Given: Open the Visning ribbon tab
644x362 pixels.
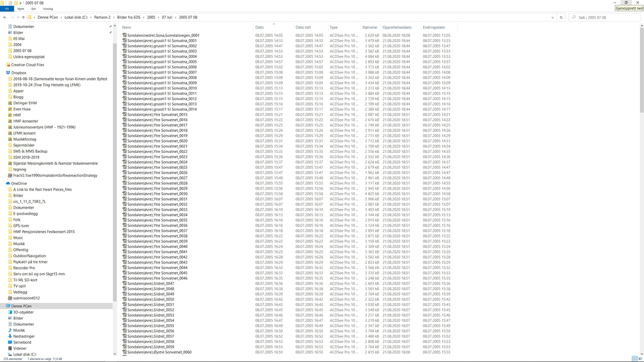Looking at the screenshot, I should point(48,9).
